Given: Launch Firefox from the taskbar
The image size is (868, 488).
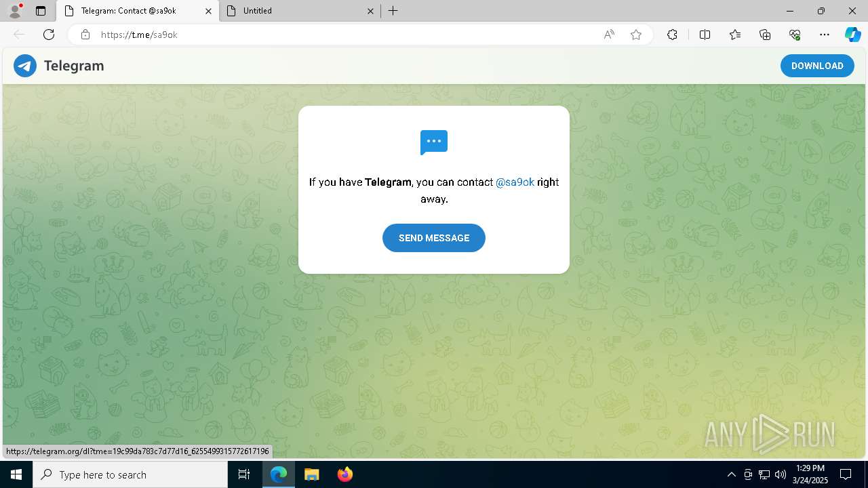Looking at the screenshot, I should tap(344, 474).
